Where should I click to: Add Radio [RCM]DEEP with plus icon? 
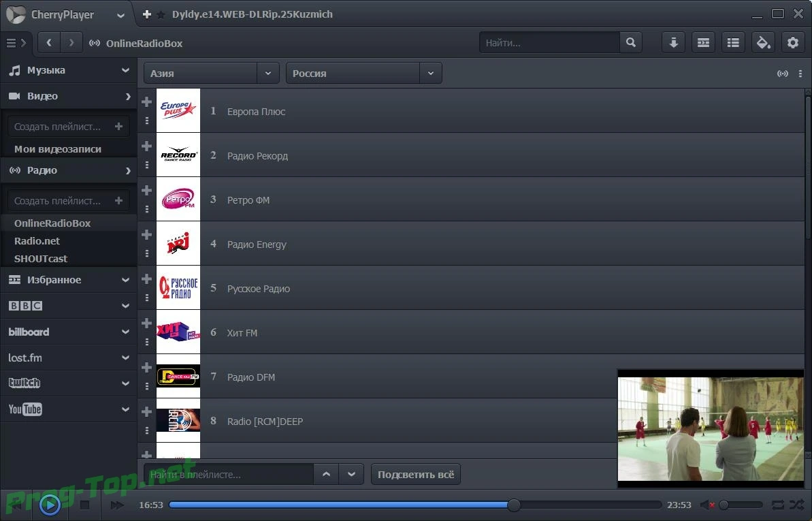[146, 411]
